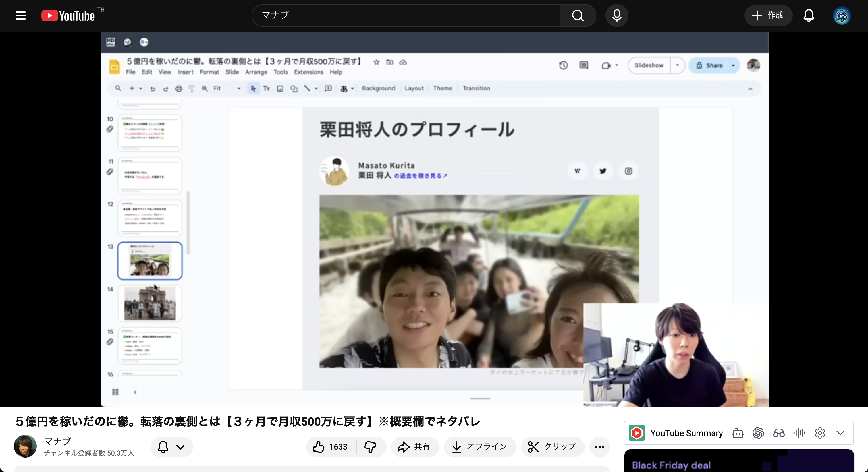Open YouTube Summary settings gear
The image size is (868, 472).
(x=820, y=433)
